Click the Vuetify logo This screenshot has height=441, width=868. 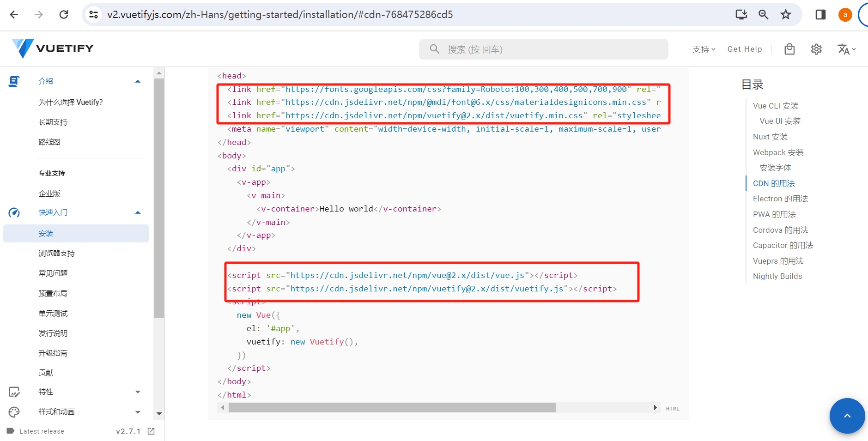pos(53,48)
